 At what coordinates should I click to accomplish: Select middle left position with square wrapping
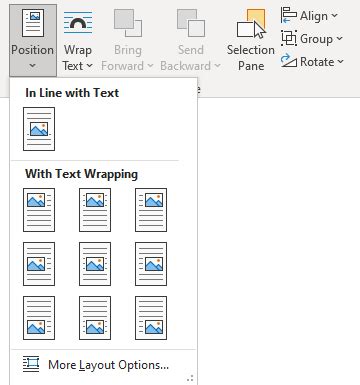point(39,264)
